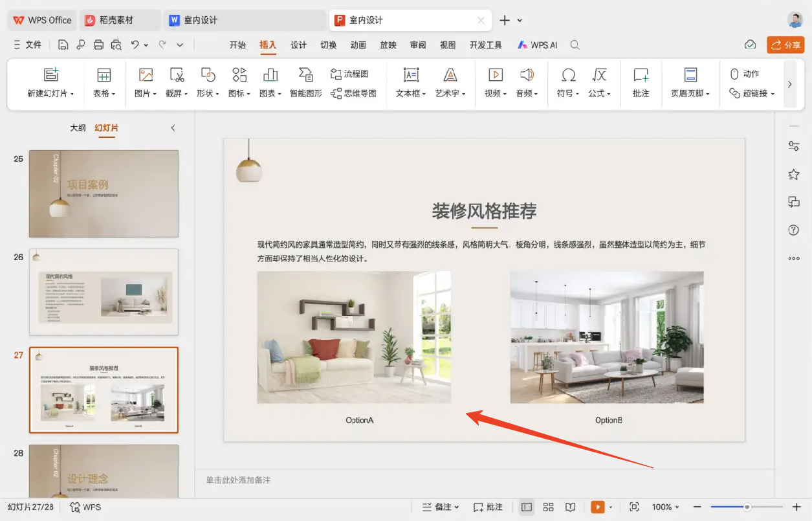Click the icon below the star in right sidebar
This screenshot has height=521, width=812.
click(x=794, y=202)
